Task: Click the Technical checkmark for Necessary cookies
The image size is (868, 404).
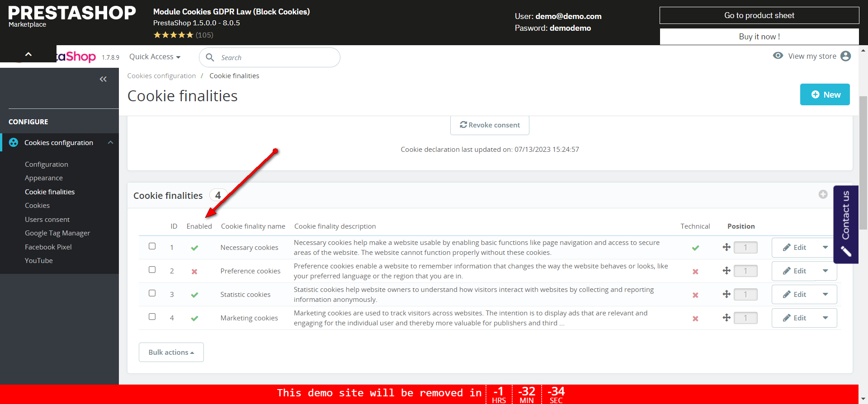Action: click(695, 248)
